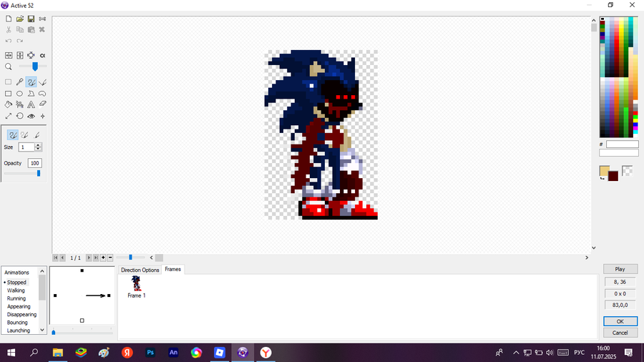Switch to Frames tab
This screenshot has height=362, width=644.
pos(173,269)
